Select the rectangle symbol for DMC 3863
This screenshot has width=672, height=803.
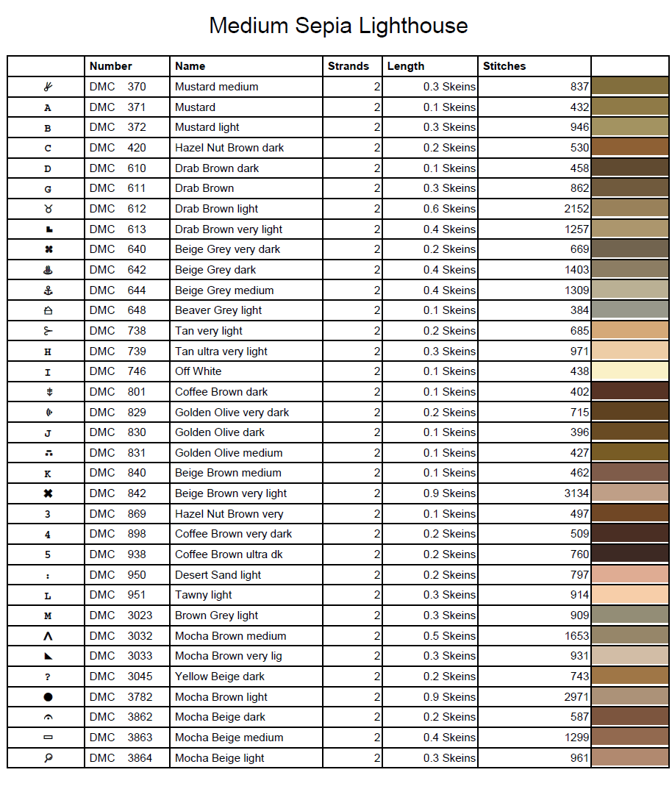point(48,738)
